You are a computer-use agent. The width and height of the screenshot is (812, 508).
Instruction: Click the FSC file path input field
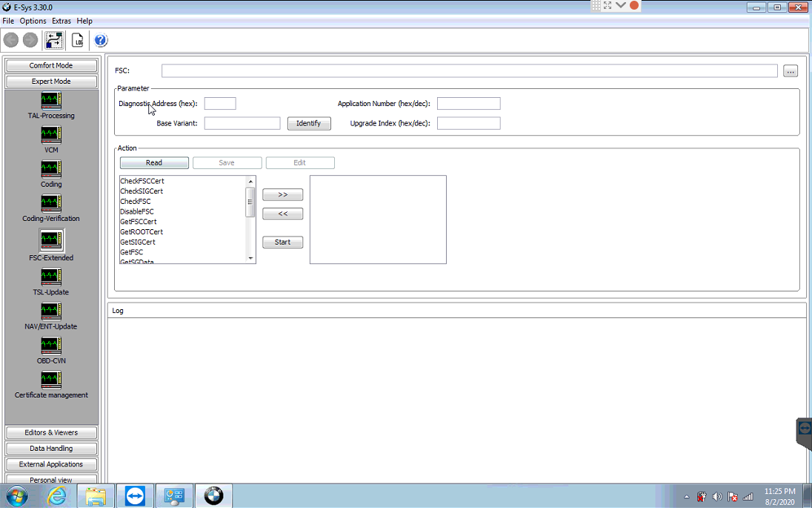(x=469, y=70)
